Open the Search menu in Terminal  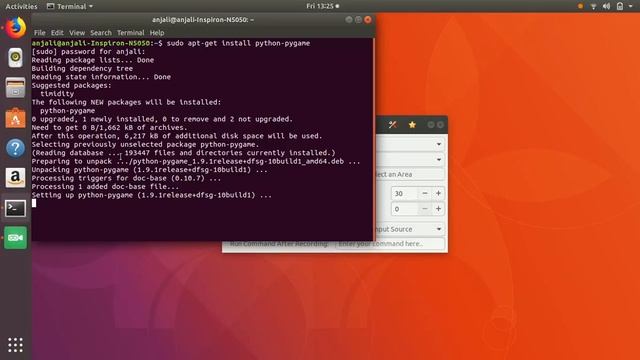point(101,33)
